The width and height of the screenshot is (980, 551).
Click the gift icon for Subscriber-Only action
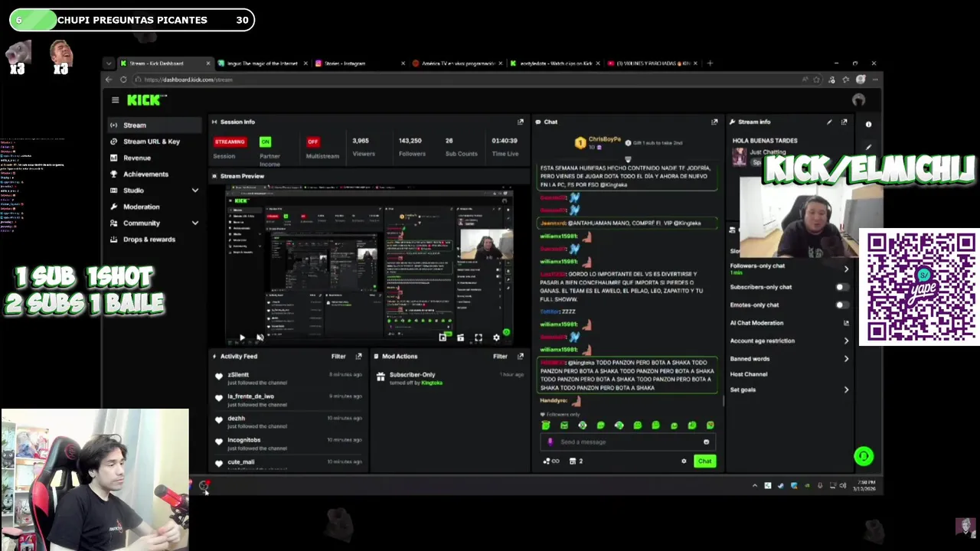pyautogui.click(x=381, y=377)
